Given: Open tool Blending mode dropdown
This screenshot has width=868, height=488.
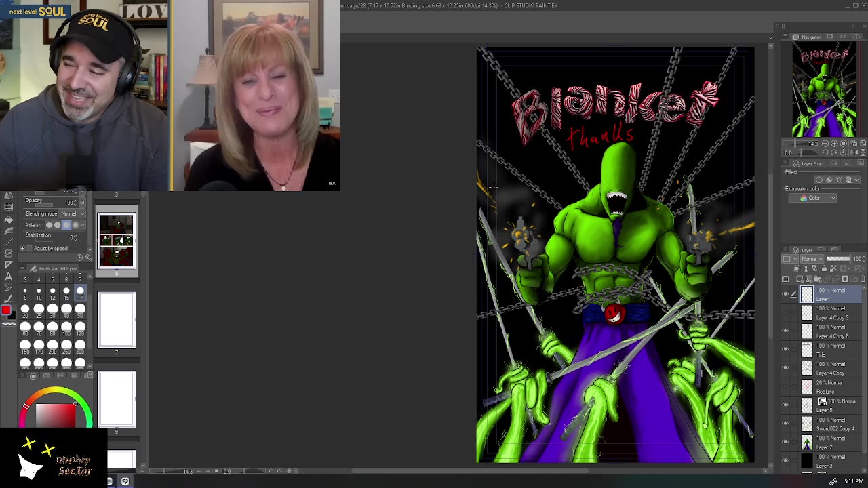Looking at the screenshot, I should click(72, 213).
